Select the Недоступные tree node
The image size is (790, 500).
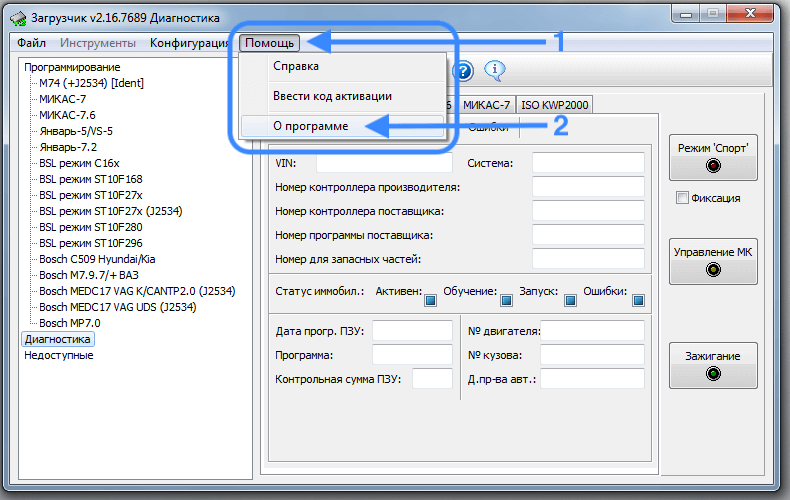tap(58, 355)
